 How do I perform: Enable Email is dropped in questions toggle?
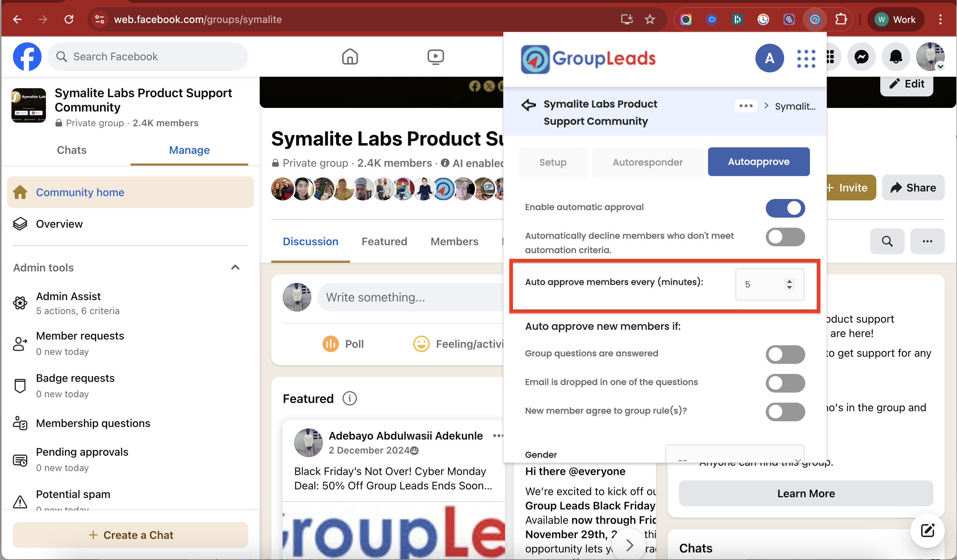[785, 383]
